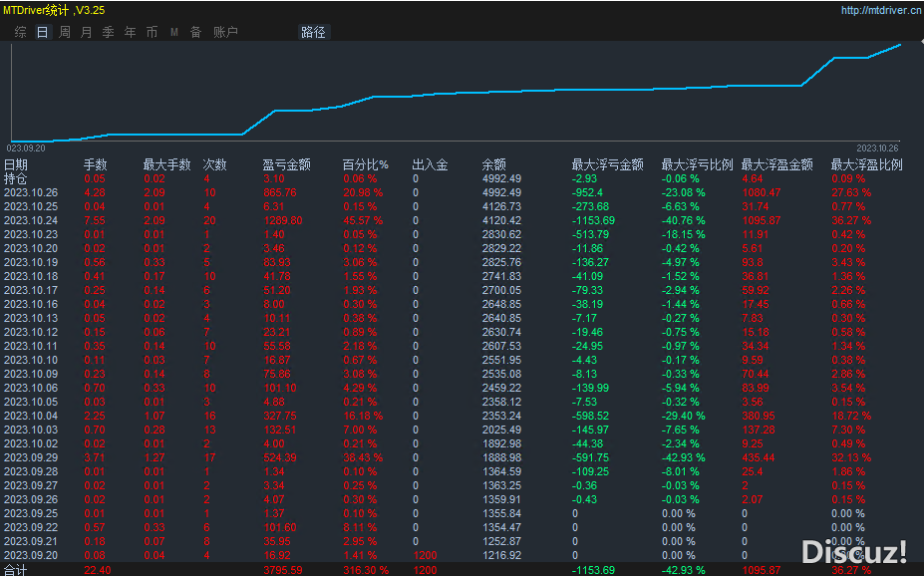The image size is (924, 576).
Task: Select the M tab
Action: tap(174, 33)
